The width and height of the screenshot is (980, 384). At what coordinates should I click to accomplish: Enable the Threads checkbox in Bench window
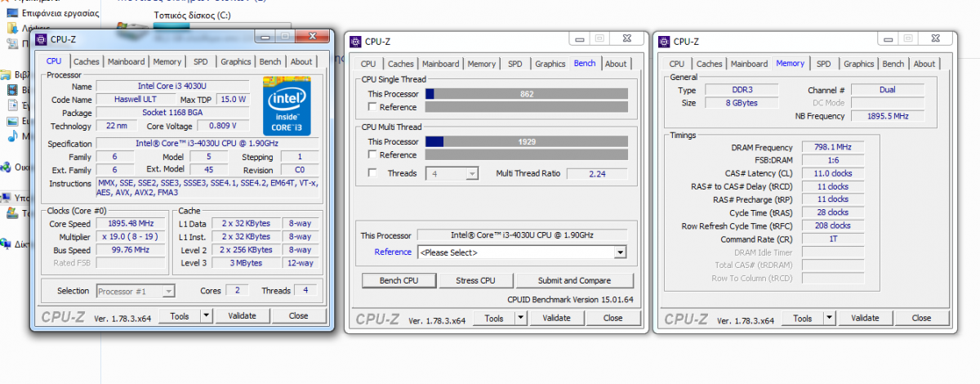pyautogui.click(x=372, y=173)
